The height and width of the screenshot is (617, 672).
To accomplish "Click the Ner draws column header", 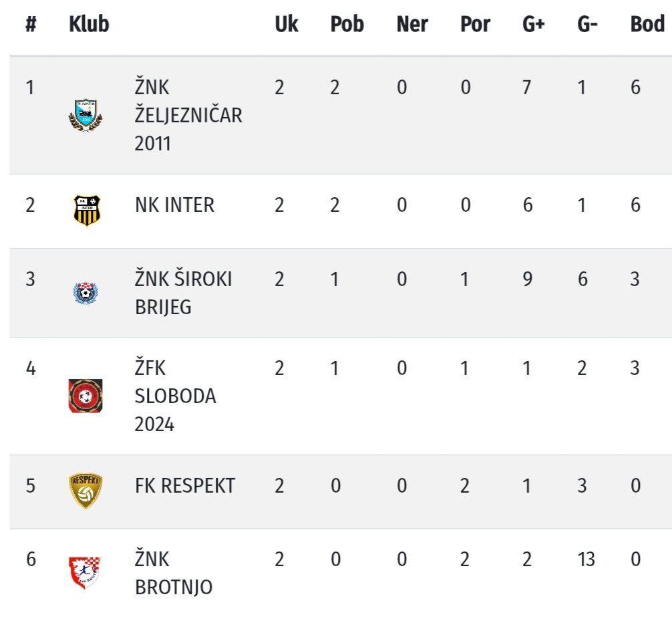I will click(x=412, y=25).
